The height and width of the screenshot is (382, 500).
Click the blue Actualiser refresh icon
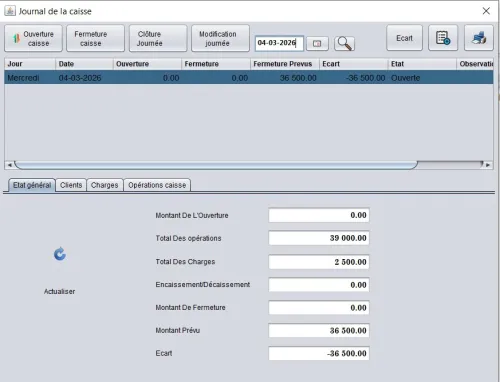tap(60, 254)
